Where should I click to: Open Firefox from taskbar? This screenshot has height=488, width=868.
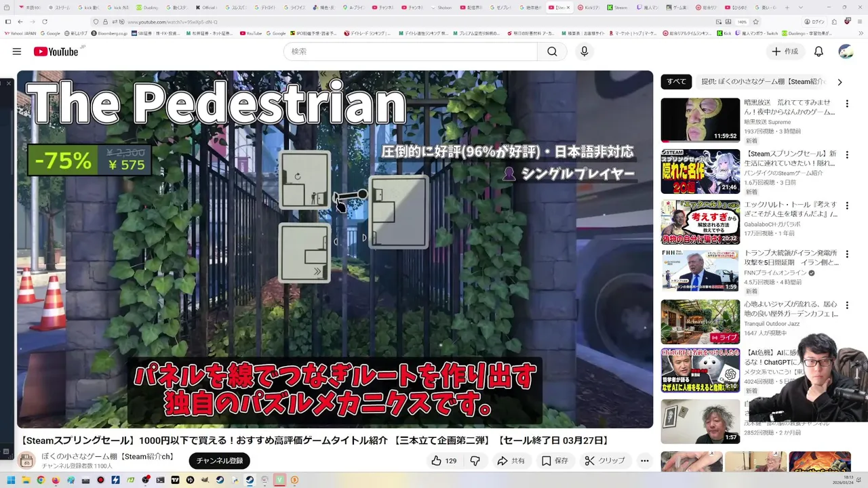point(56,480)
